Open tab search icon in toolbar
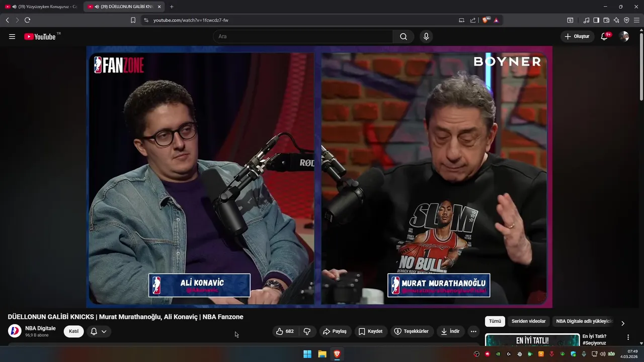This screenshot has height=362, width=644. point(570,20)
